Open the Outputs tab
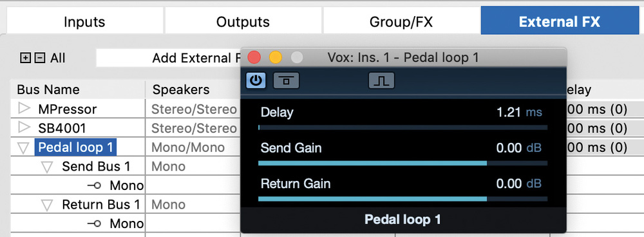Screen dimensions: 644x237 (243, 21)
